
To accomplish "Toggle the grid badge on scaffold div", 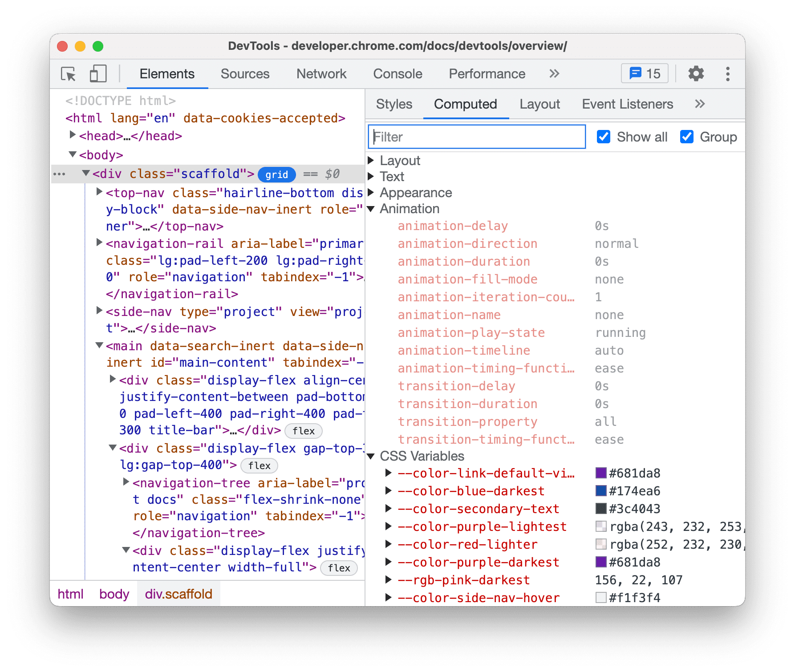I will click(276, 174).
